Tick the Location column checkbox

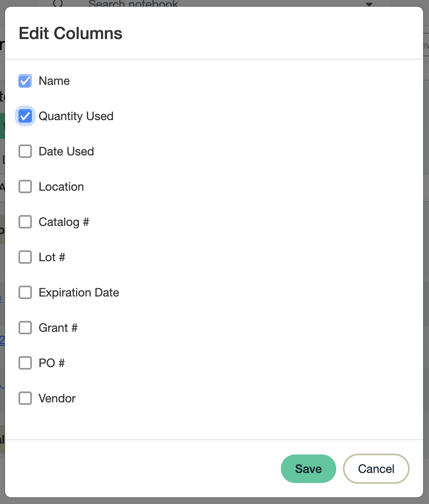pyautogui.click(x=25, y=187)
